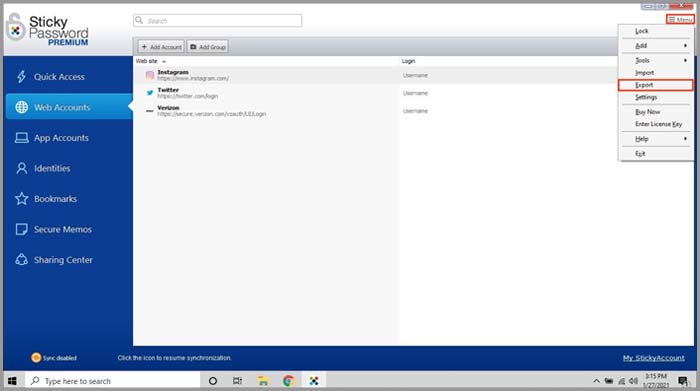Open File Explorer from taskbar

pyautogui.click(x=263, y=381)
